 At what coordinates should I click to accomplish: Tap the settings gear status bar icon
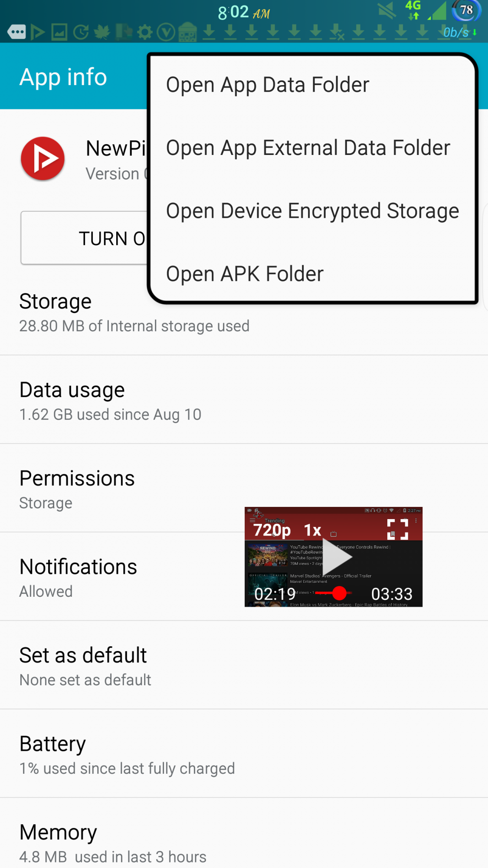pos(145,32)
